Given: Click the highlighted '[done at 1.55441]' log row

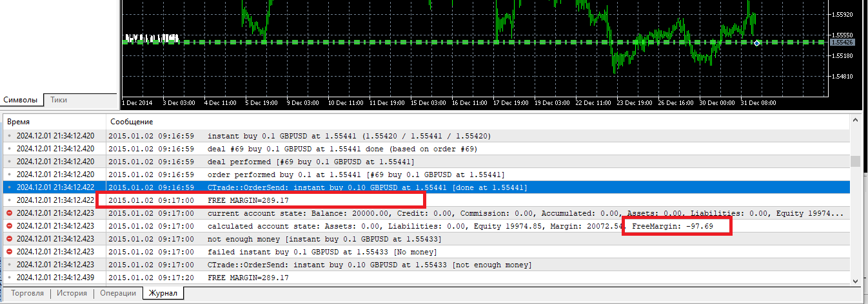Looking at the screenshot, I should tap(426, 187).
